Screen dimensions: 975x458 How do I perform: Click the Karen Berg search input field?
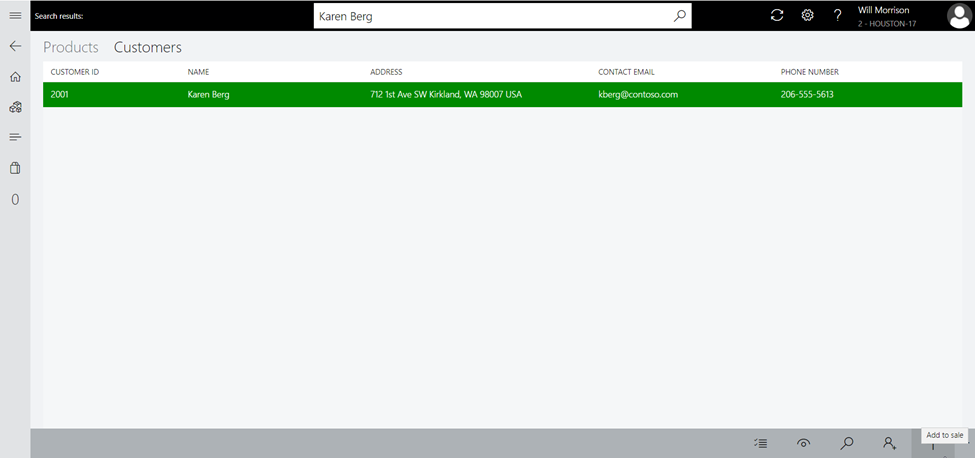pyautogui.click(x=490, y=16)
